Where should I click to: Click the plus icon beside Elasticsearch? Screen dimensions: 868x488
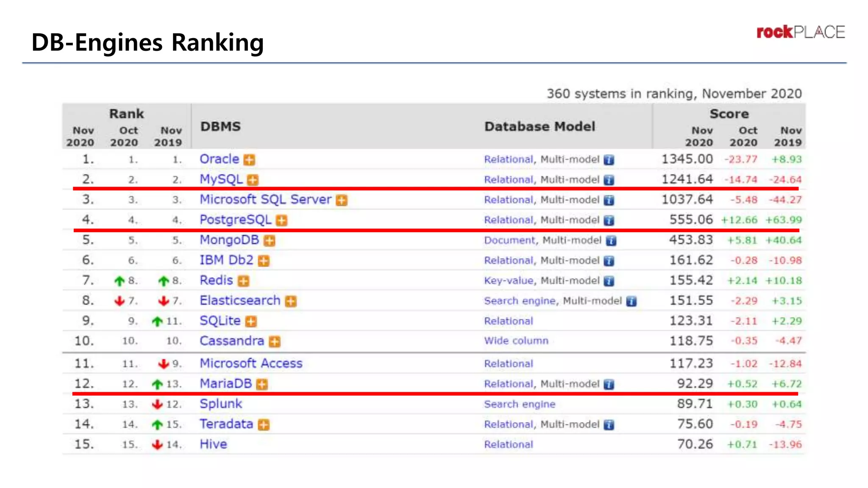(x=291, y=301)
